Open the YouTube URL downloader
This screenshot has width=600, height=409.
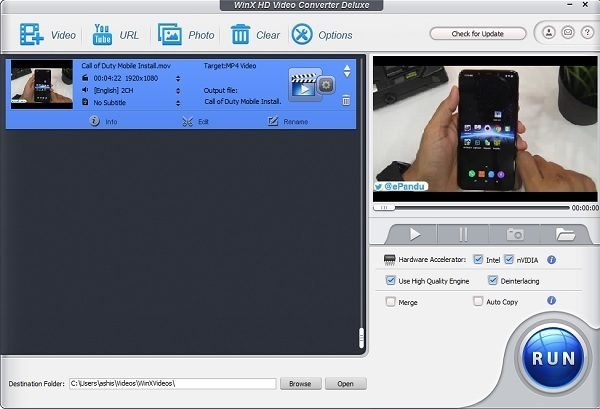coord(115,35)
